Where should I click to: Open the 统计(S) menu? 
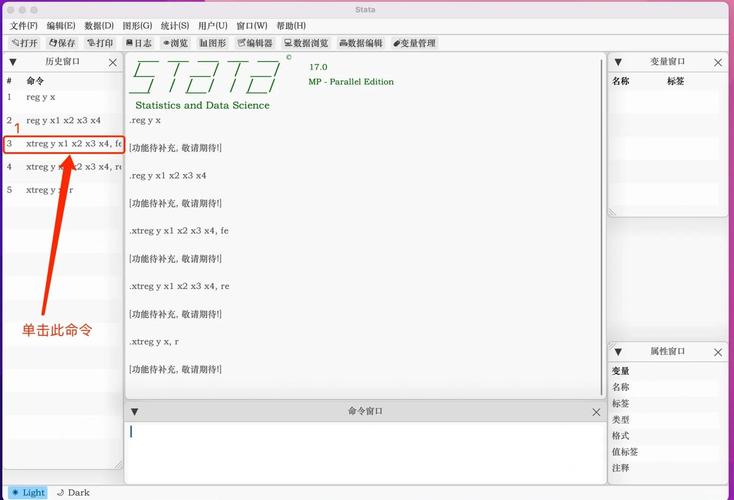click(175, 26)
